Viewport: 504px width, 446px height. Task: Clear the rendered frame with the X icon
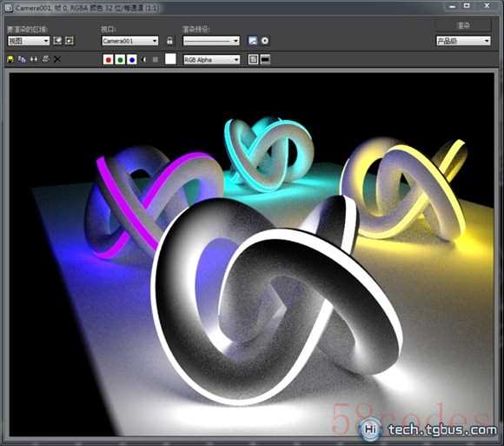[x=57, y=59]
